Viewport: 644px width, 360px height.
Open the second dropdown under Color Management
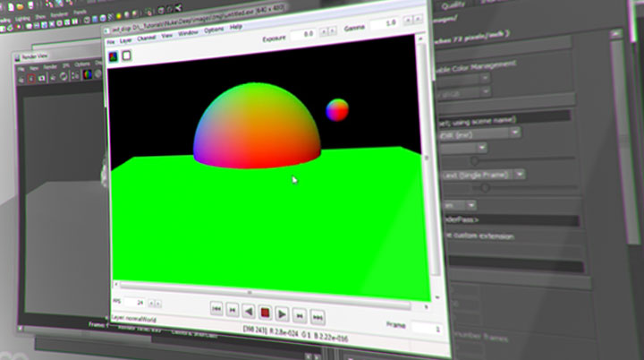(463, 92)
